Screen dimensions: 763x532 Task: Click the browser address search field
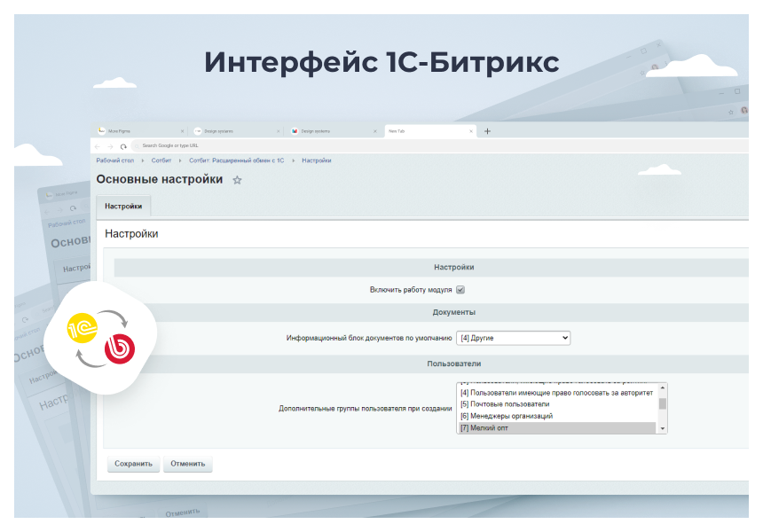(x=248, y=146)
